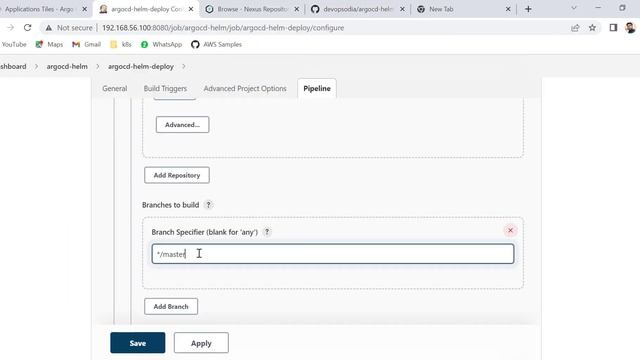Click the Add Repository button
This screenshot has width=640, height=360.
click(x=177, y=175)
